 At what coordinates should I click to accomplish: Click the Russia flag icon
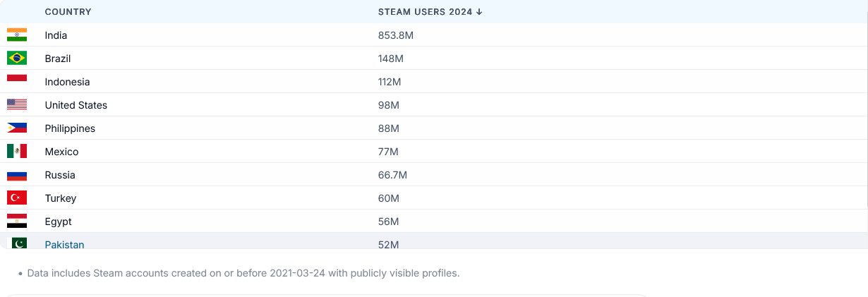(x=17, y=175)
